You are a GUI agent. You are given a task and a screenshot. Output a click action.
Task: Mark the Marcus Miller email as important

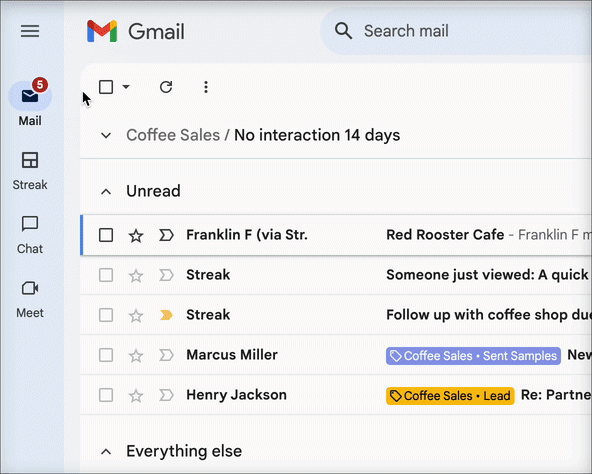166,355
